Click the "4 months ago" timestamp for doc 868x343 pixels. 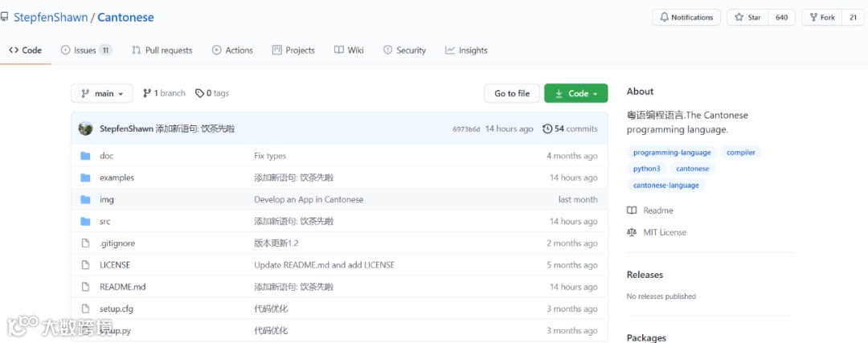point(572,156)
